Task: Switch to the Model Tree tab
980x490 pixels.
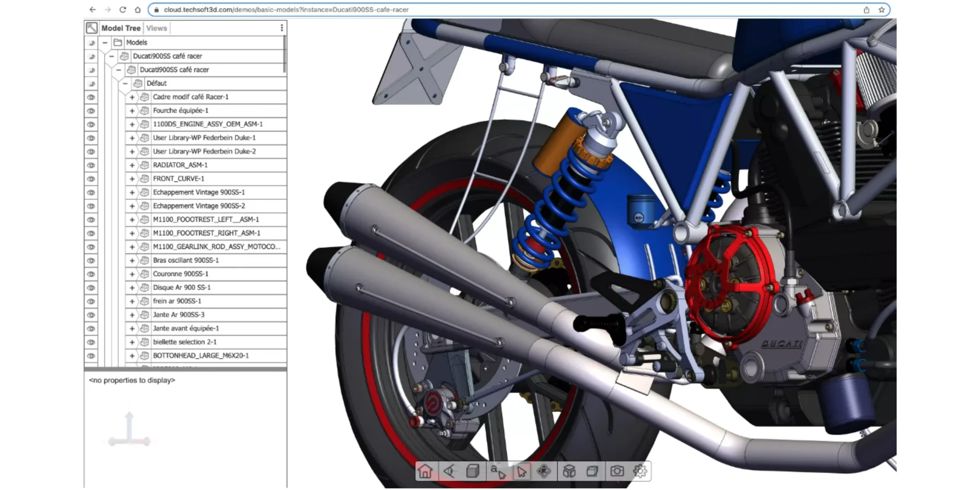Action: tap(121, 28)
